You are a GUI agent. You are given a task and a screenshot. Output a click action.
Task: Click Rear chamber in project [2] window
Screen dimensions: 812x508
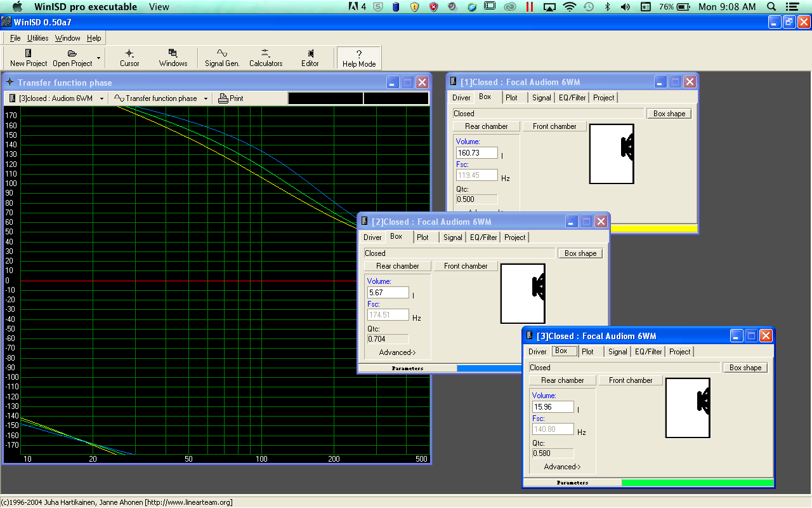(x=398, y=266)
